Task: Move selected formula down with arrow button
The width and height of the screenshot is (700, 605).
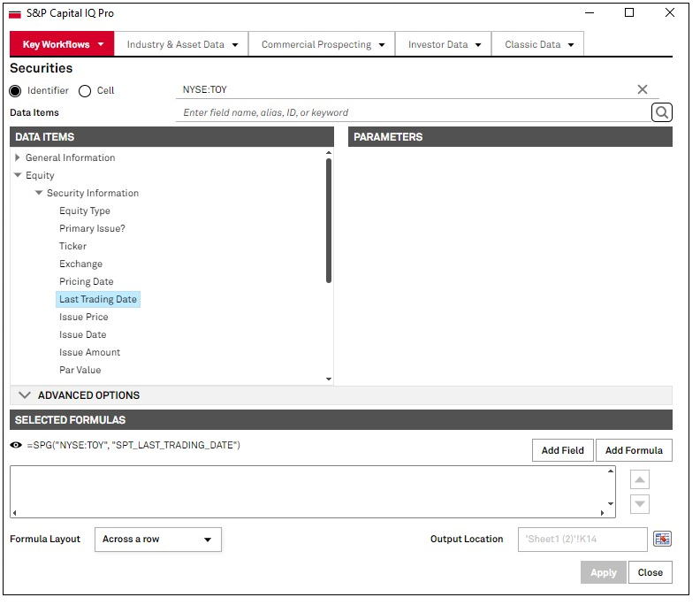Action: 640,504
